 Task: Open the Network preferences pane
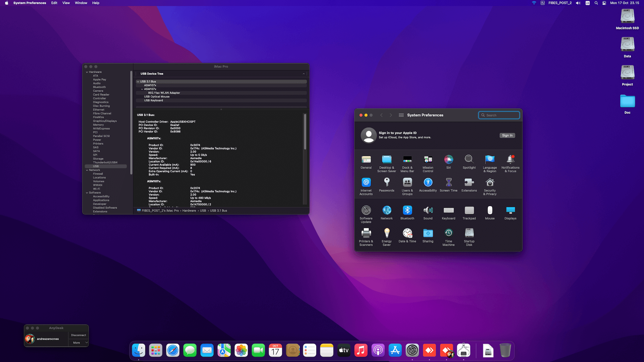pos(387,213)
